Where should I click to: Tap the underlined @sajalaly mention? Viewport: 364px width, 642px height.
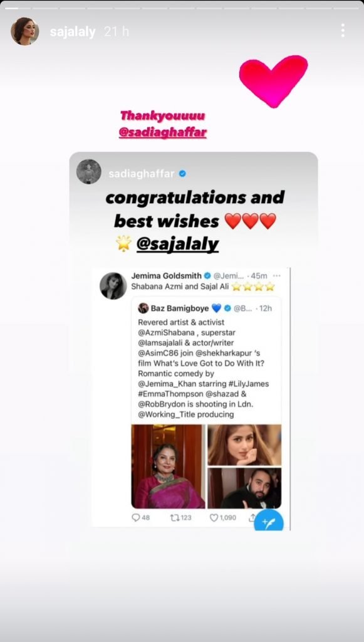tap(177, 244)
